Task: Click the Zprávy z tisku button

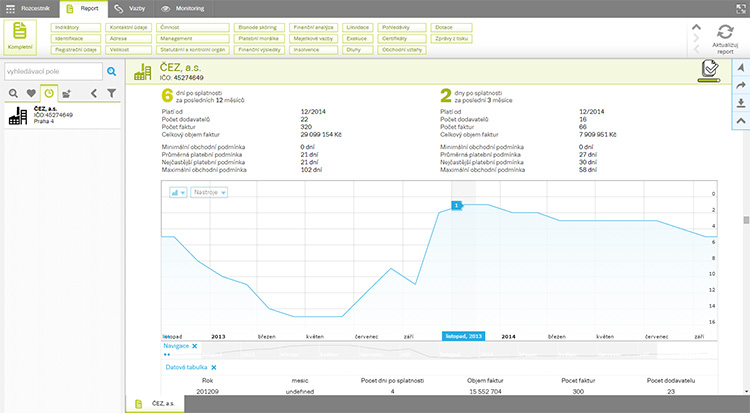Action: tap(451, 39)
